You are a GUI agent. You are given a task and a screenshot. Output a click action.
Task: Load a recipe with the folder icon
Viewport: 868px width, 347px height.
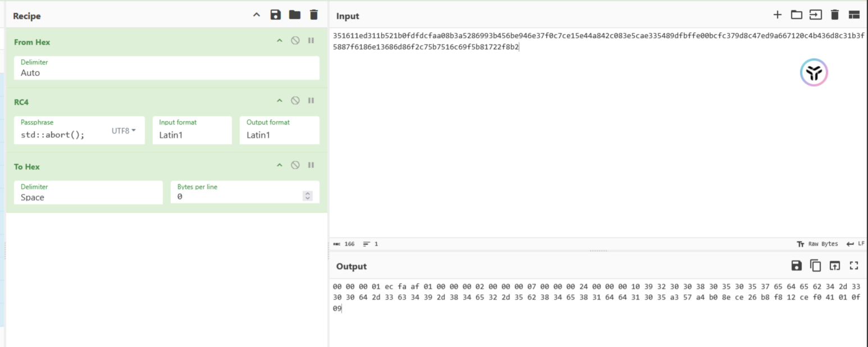coord(295,15)
